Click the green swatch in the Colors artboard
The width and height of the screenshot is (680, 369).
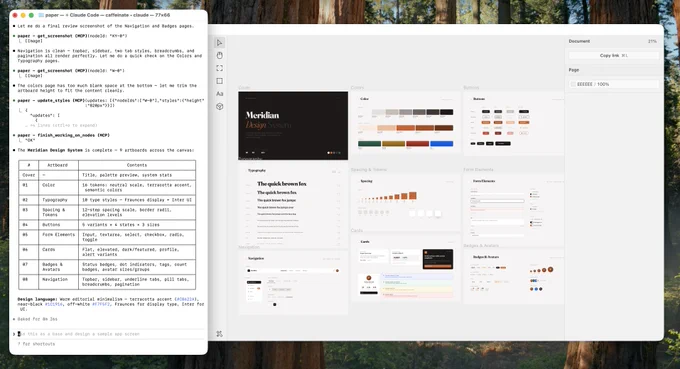coord(369,144)
